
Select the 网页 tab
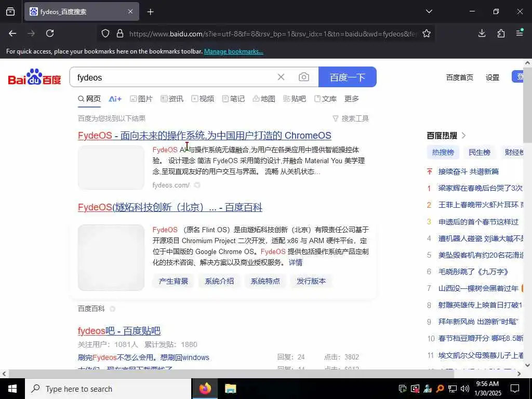(x=89, y=99)
